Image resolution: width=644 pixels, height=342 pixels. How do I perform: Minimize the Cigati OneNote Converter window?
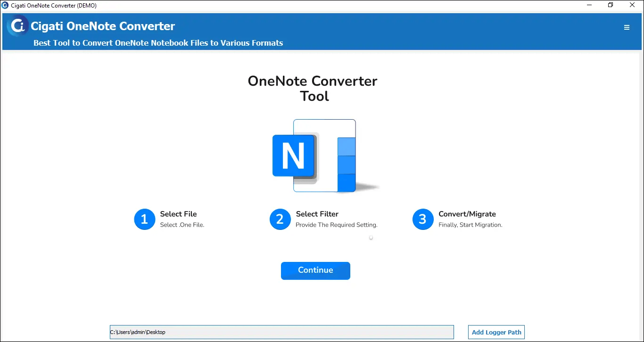tap(589, 5)
